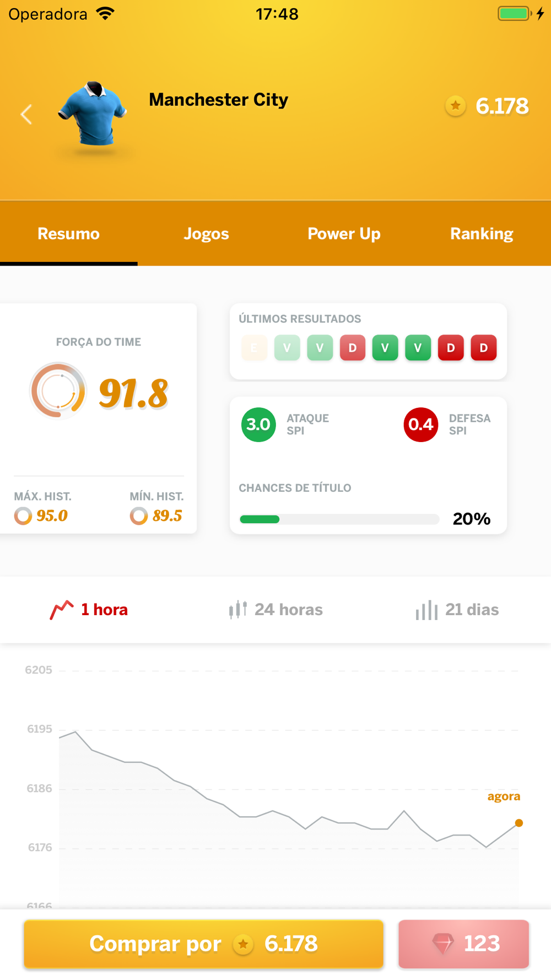
Task: Go back using the left chevron arrow
Action: (26, 115)
